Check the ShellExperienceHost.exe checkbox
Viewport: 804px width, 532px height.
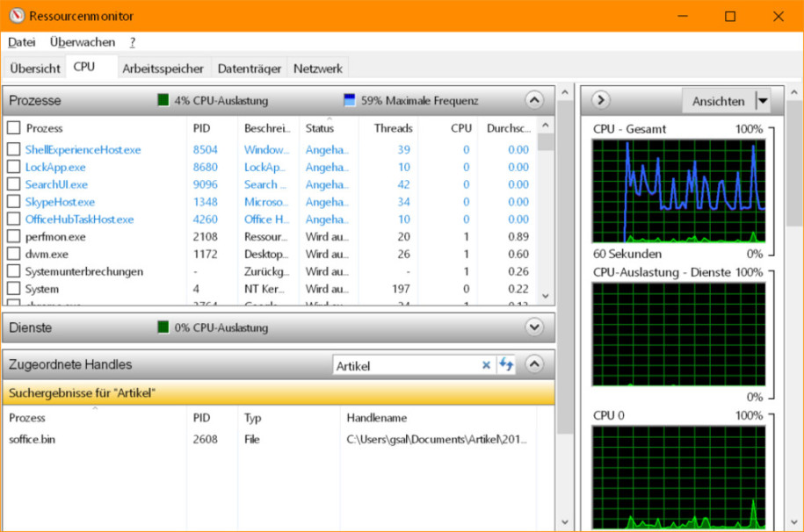[14, 149]
